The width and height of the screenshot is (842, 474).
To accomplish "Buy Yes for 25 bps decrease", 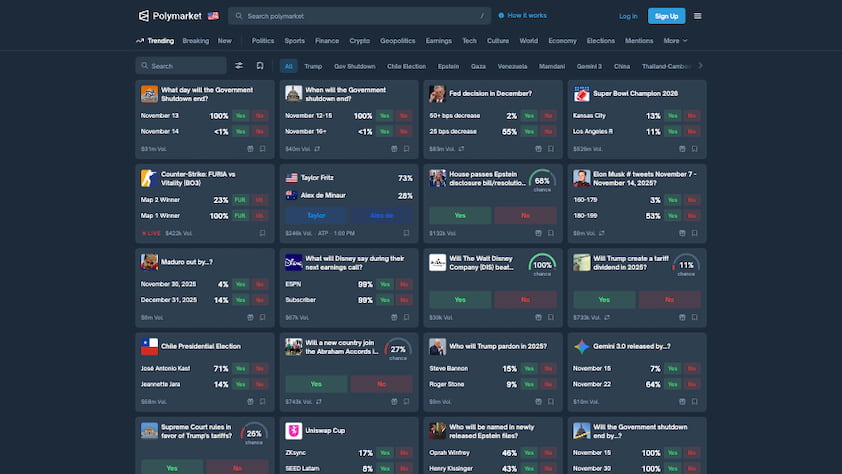I will [x=529, y=132].
